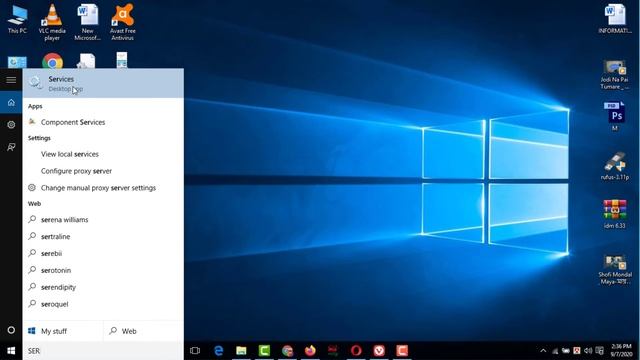Switch to Web search filter
This screenshot has height=360, width=640.
tap(144, 331)
